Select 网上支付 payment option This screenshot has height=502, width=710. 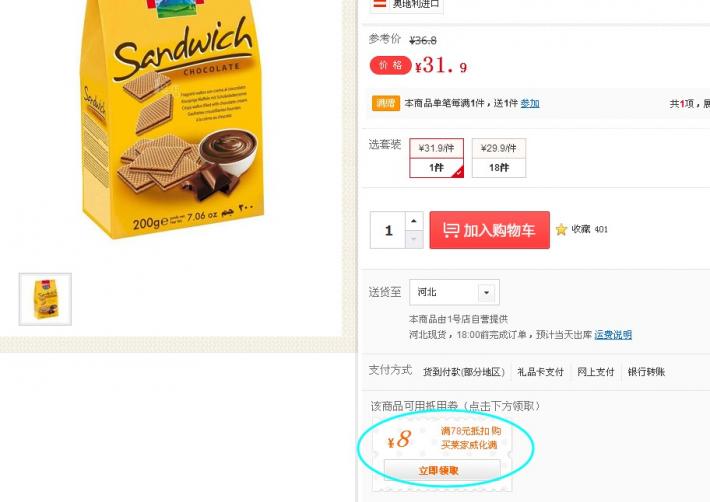pyautogui.click(x=595, y=372)
